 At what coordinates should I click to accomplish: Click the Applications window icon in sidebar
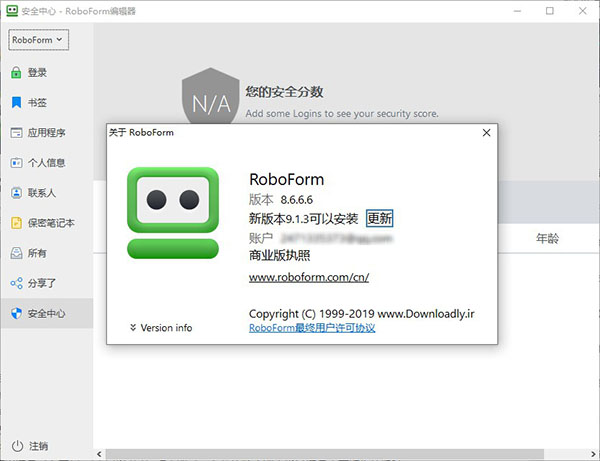(16, 132)
